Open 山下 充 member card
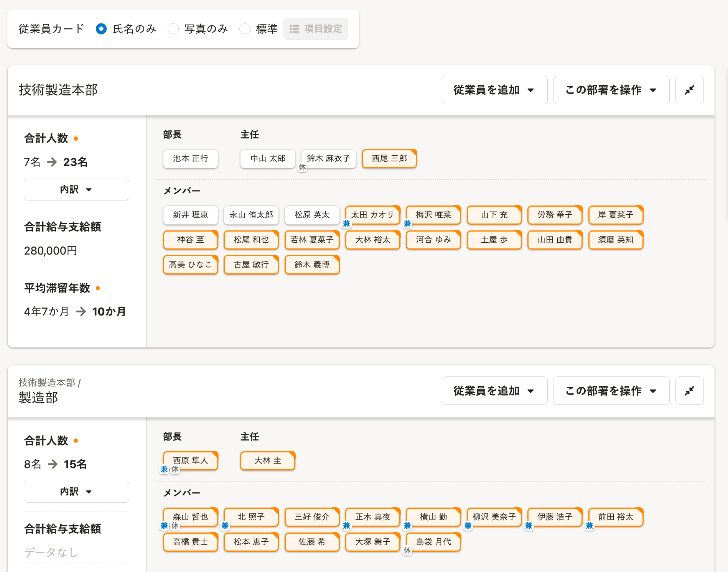Image resolution: width=728 pixels, height=572 pixels. point(494,215)
